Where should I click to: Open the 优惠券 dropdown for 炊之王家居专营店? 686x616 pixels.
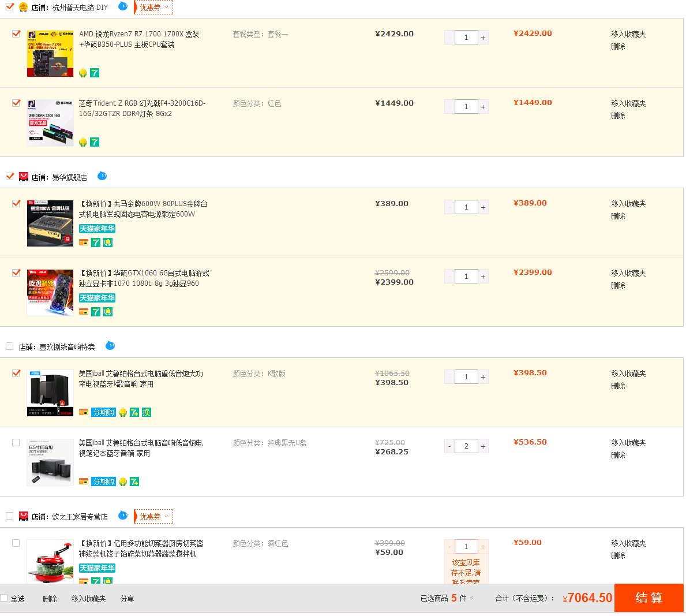[153, 517]
